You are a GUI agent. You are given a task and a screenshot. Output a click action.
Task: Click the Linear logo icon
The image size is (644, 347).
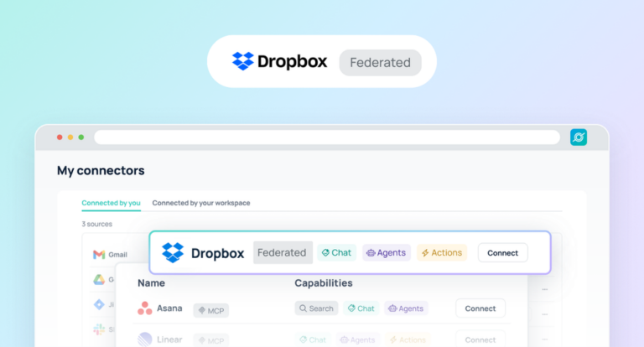pyautogui.click(x=144, y=339)
